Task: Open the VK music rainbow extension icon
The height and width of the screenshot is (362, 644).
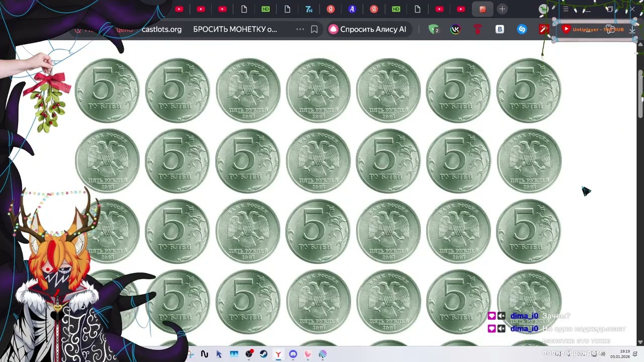Action: [455, 29]
